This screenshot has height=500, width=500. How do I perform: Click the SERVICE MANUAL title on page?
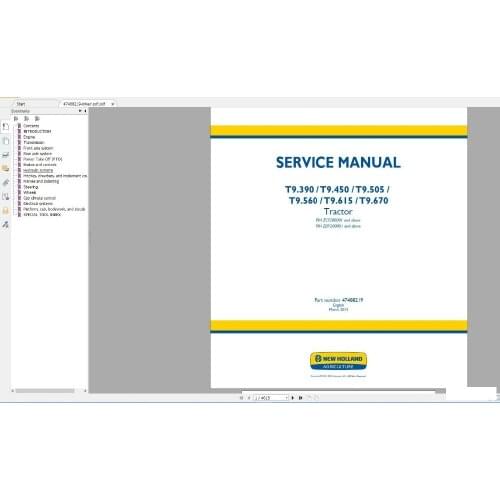pos(338,162)
